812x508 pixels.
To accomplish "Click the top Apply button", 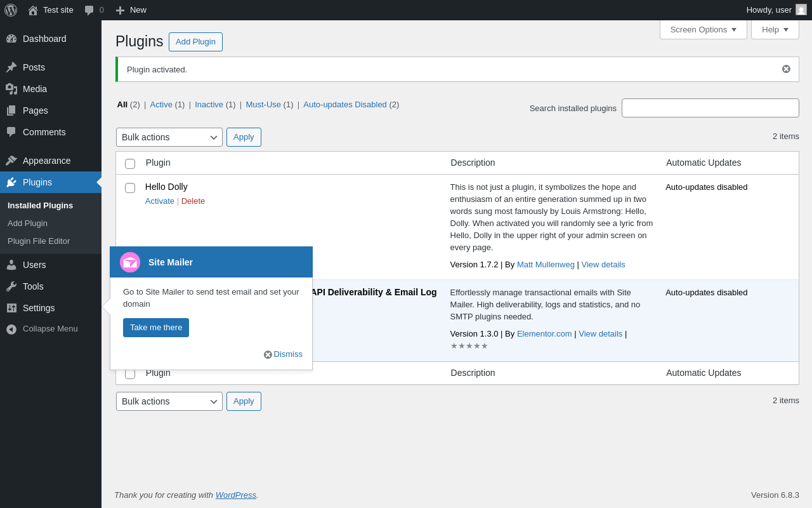I will point(244,137).
